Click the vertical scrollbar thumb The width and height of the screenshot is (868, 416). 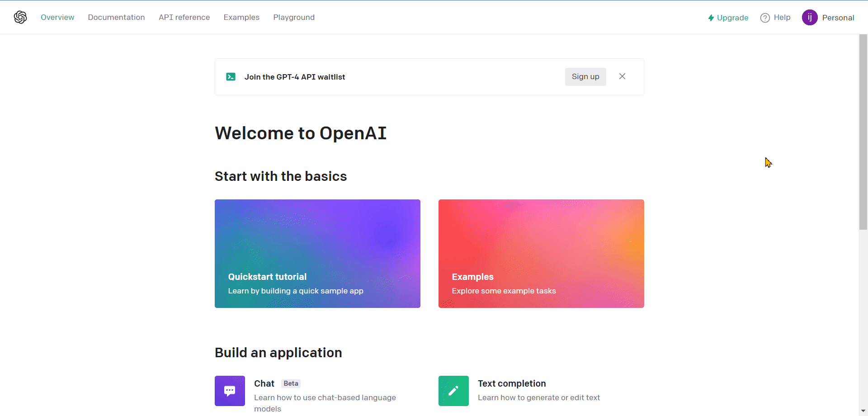(x=863, y=132)
